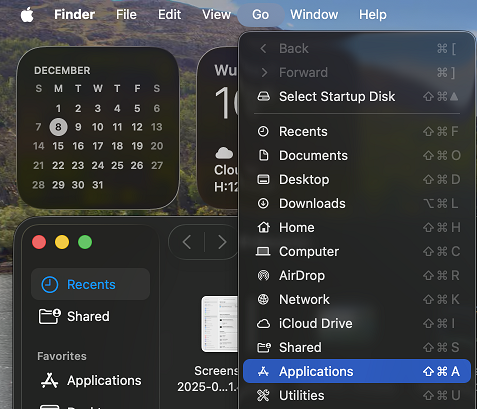Click the Home house icon
The image size is (477, 409).
pyautogui.click(x=263, y=227)
